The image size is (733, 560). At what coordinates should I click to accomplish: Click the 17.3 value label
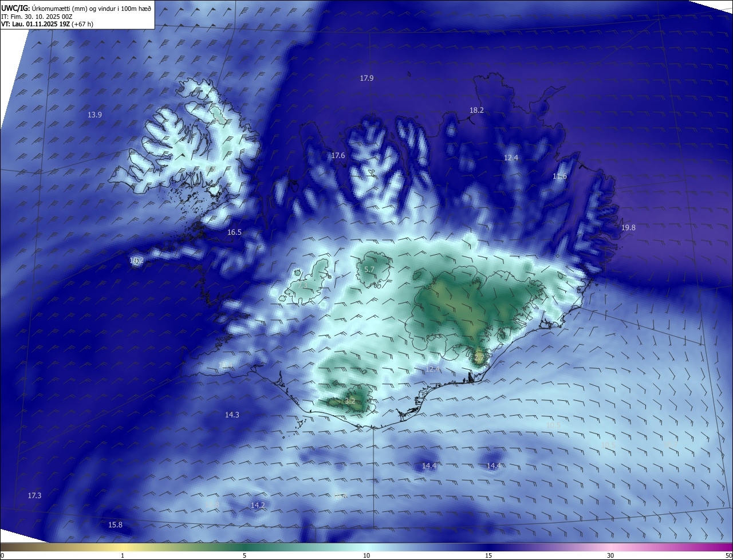(x=34, y=495)
